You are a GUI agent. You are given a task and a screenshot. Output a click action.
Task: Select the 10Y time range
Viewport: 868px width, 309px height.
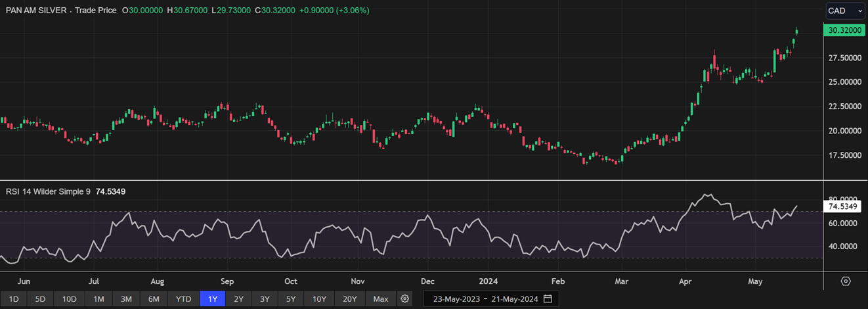tap(319, 299)
